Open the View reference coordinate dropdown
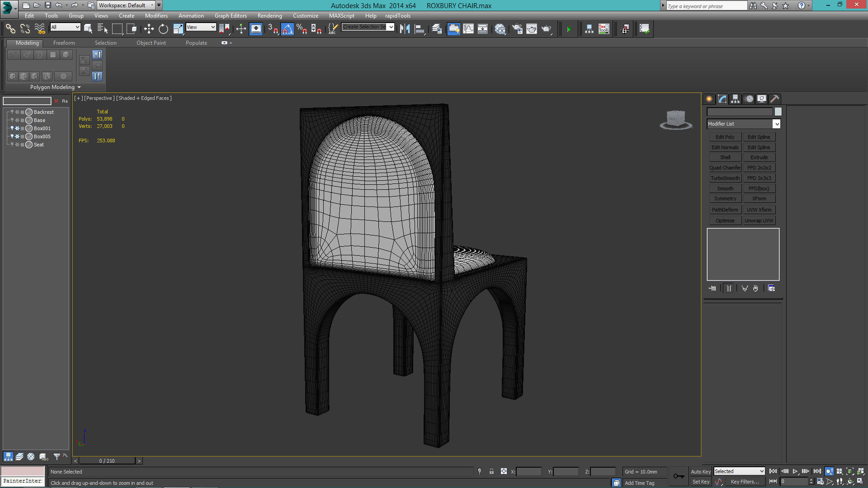 tap(201, 27)
